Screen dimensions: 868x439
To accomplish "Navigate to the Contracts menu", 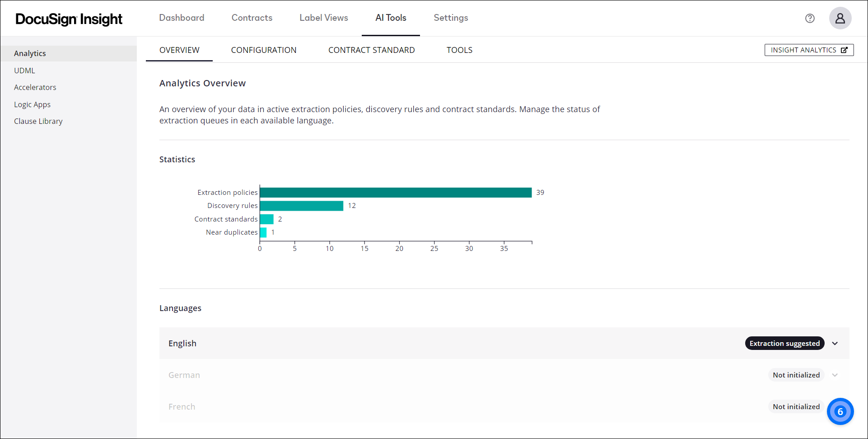I will point(252,18).
